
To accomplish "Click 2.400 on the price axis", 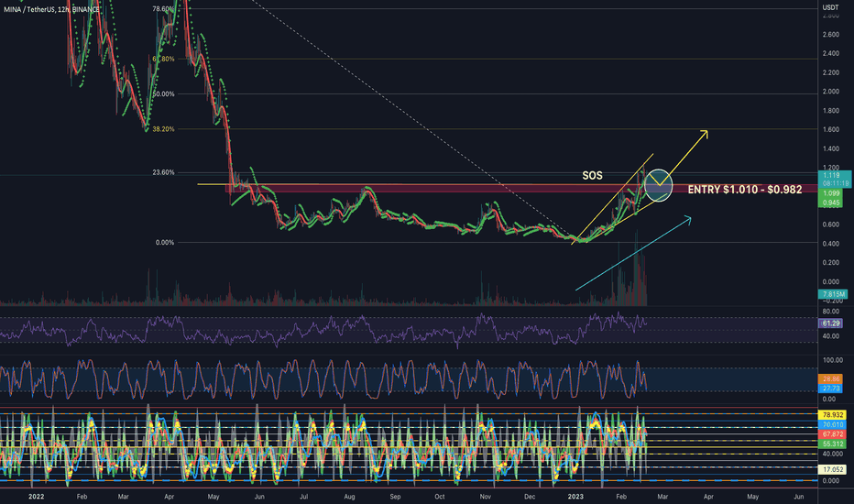I will (x=830, y=53).
